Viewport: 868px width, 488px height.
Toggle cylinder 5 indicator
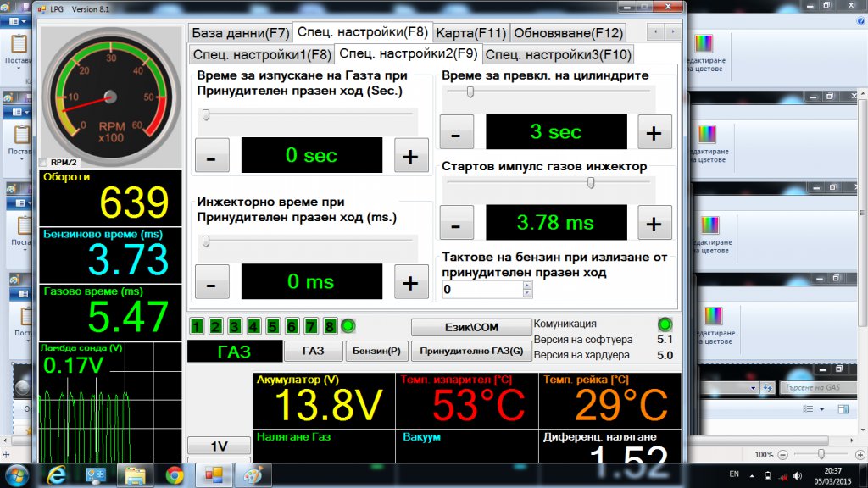272,326
